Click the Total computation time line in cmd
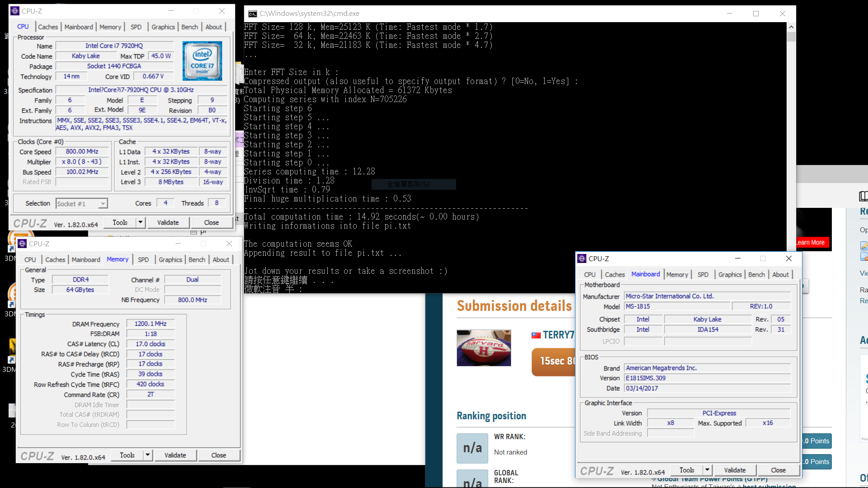868x488 pixels. (x=361, y=217)
